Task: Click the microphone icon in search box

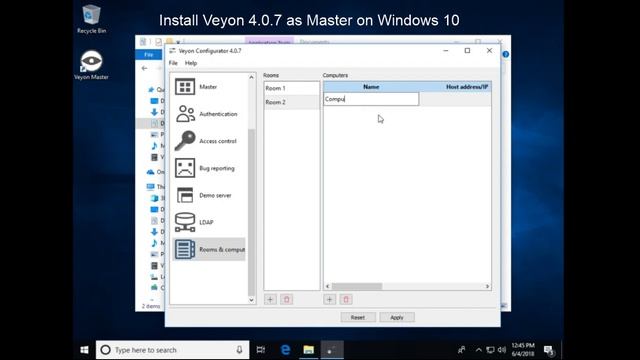Action: coord(239,350)
